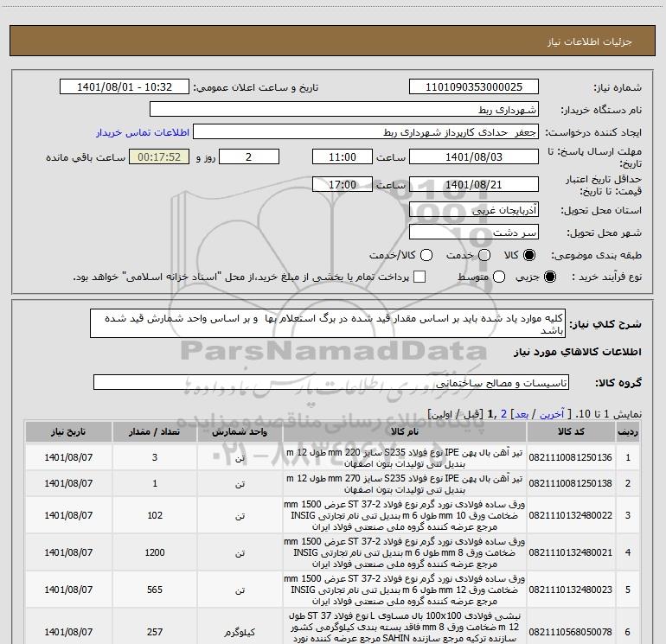The height and width of the screenshot is (644, 666).
Task: Click the واحد شمارش column header
Action: pyautogui.click(x=240, y=432)
